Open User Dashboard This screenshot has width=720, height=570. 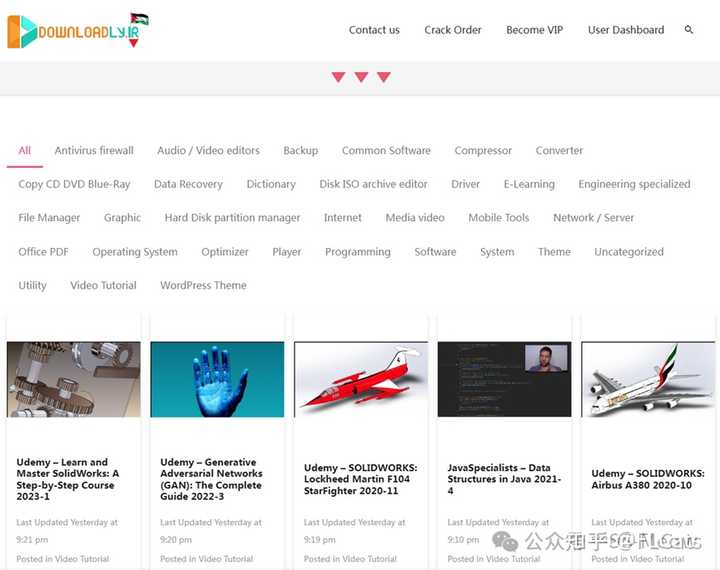click(x=625, y=30)
